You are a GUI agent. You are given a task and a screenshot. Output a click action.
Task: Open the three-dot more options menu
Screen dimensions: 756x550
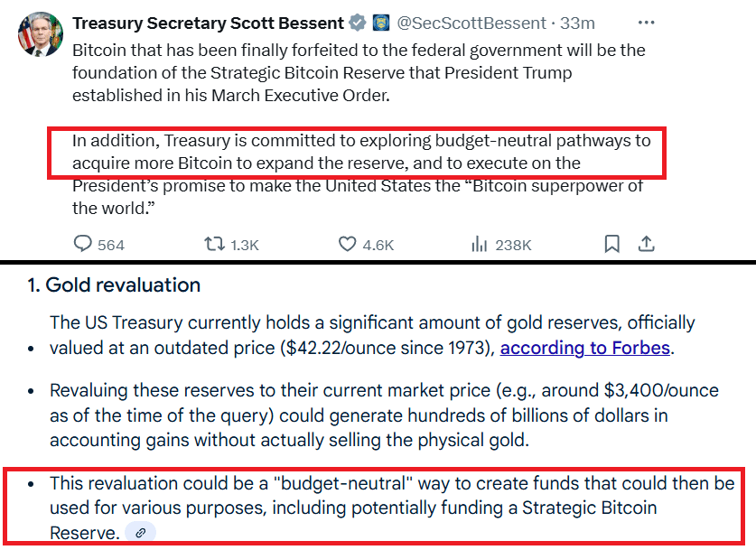[646, 23]
